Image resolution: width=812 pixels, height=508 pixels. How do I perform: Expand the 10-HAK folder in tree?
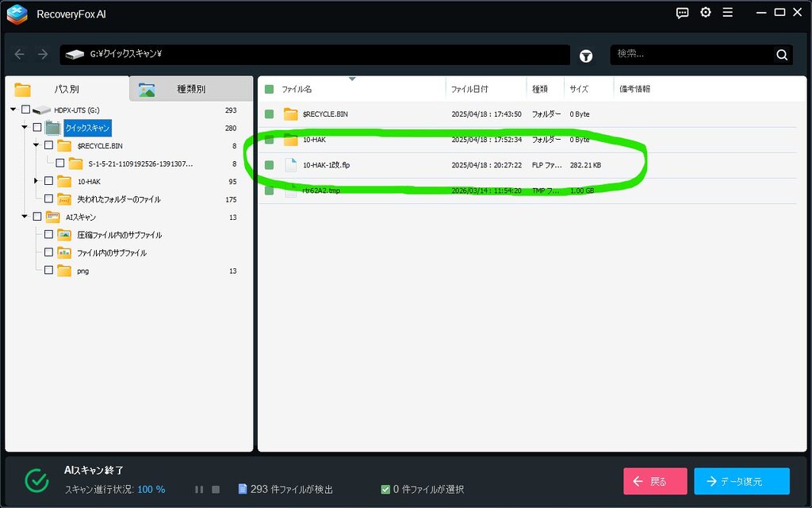click(36, 181)
